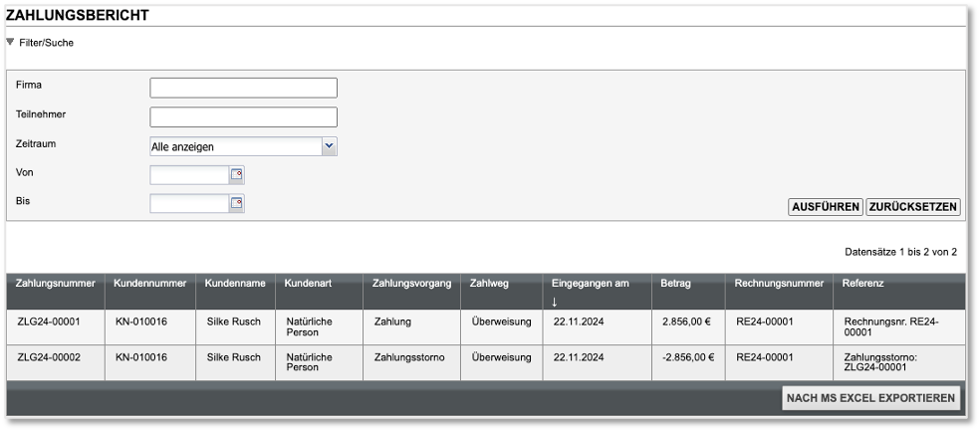Click the Bis date input field
Image resolution: width=980 pixels, height=432 pixels.
click(x=189, y=204)
